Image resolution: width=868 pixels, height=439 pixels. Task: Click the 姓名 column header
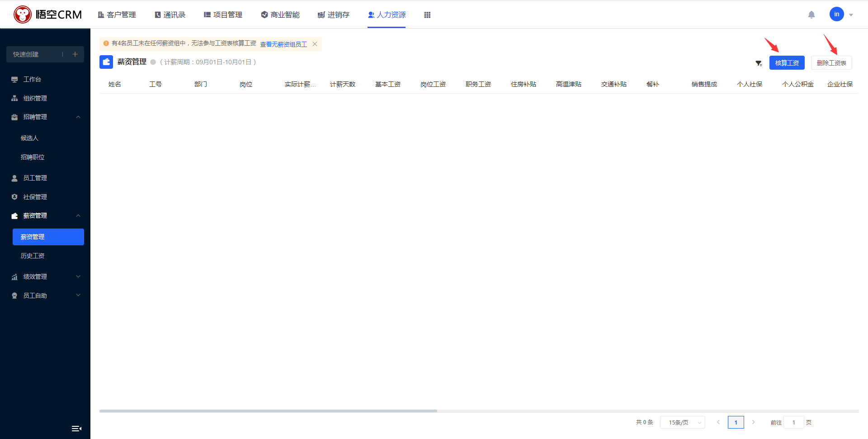click(x=115, y=84)
